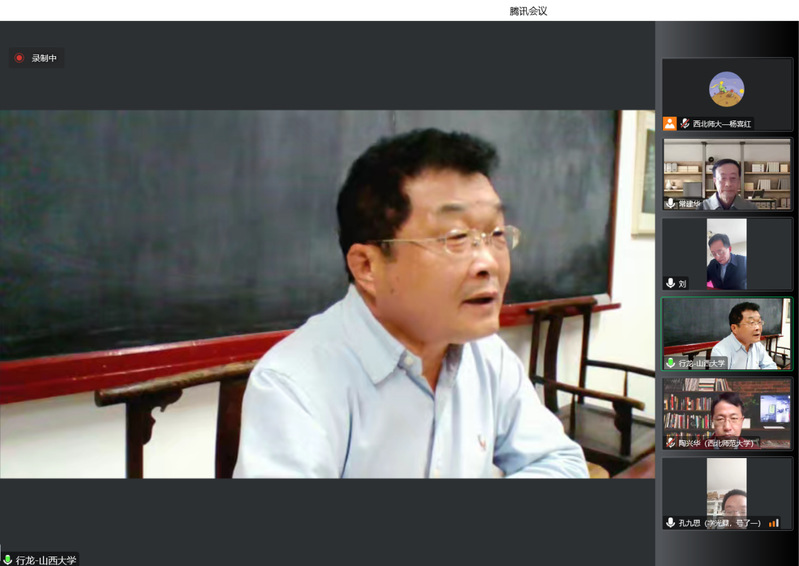Viewport: 799px width, 566px height.
Task: Click the microphone icon on 常建华's tile
Action: pos(670,203)
